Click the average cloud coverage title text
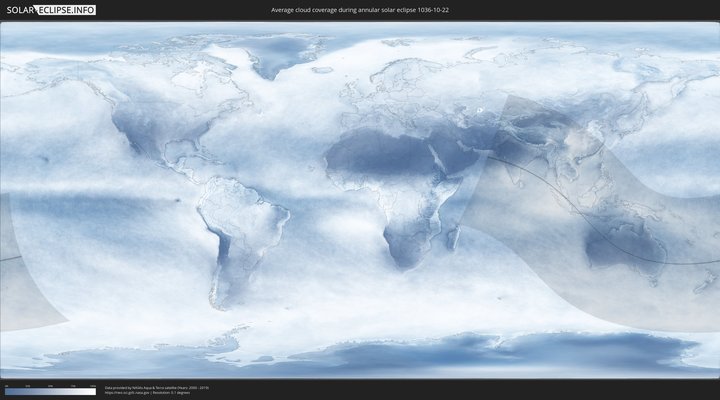Image resolution: width=720 pixels, height=400 pixels. (360, 10)
